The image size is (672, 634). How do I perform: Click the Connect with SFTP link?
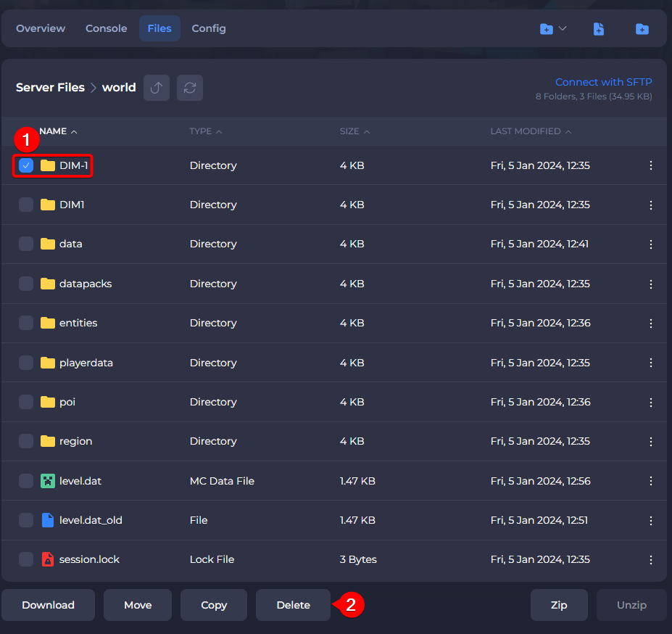tap(603, 82)
